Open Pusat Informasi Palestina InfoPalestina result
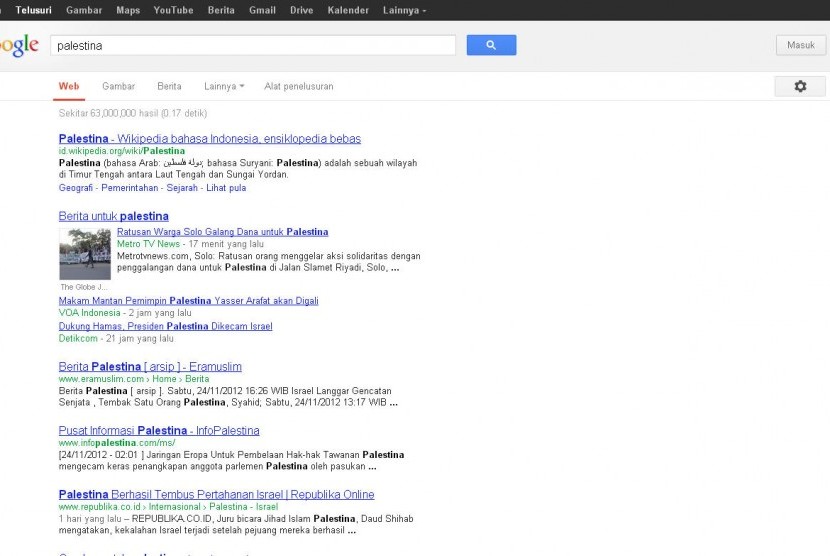The image size is (830, 556). [x=159, y=431]
